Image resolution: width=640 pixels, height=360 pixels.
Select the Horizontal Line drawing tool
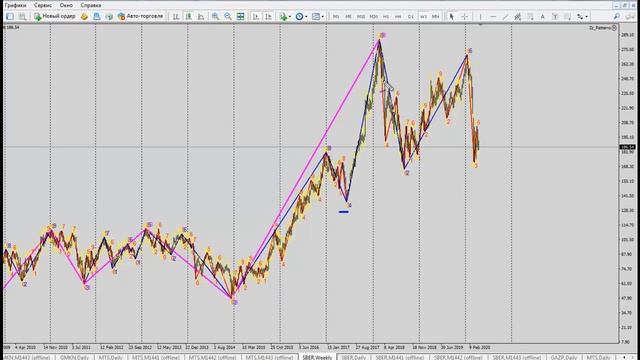[x=493, y=16]
